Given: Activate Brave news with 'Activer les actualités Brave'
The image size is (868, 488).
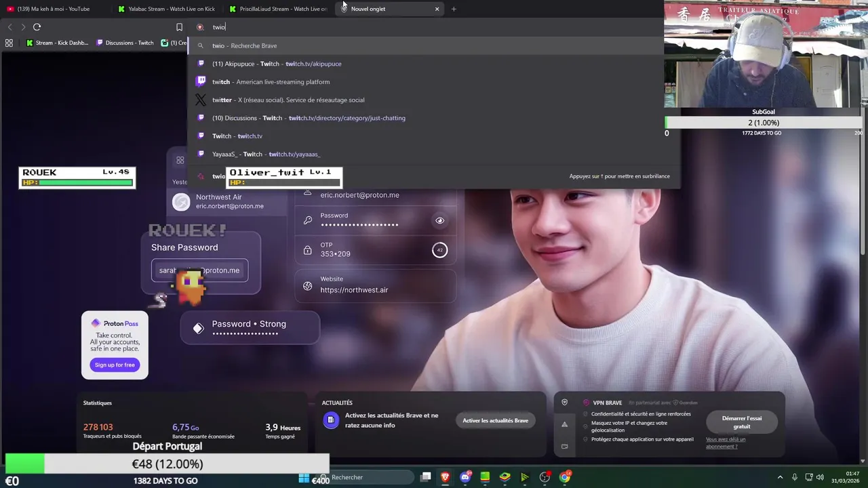Looking at the screenshot, I should click(x=495, y=420).
